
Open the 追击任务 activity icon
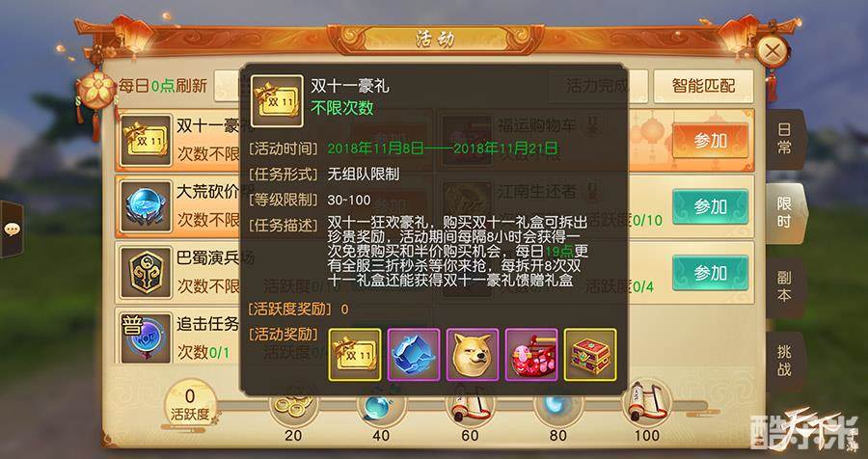[146, 337]
